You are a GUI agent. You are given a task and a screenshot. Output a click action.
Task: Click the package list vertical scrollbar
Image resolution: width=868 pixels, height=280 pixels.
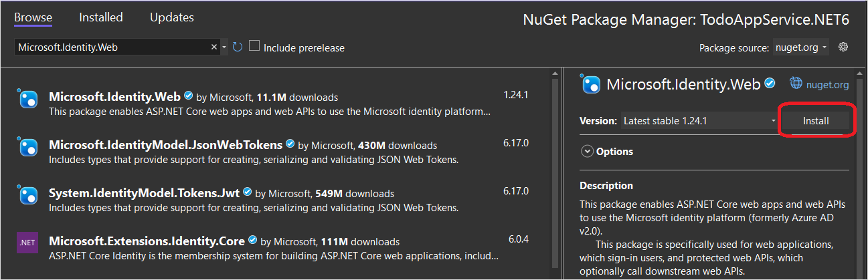(555, 174)
